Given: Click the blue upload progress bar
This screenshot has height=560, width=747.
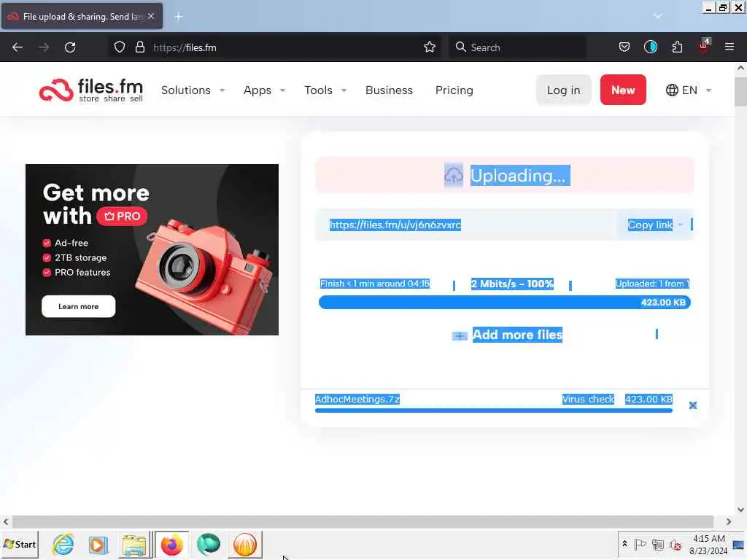Looking at the screenshot, I should [505, 303].
